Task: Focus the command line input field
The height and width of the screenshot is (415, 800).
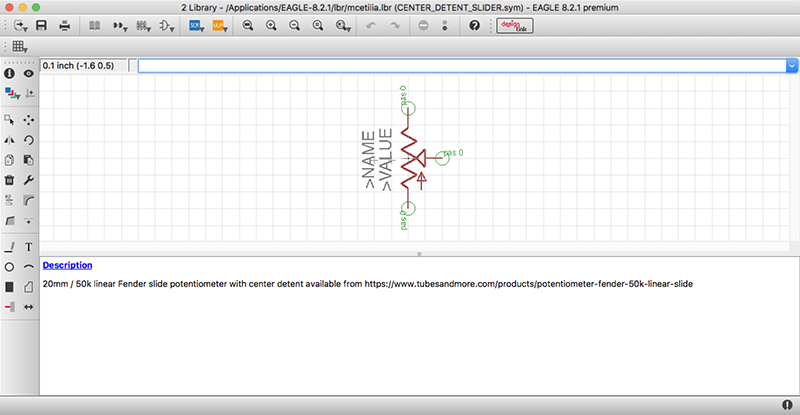Action: pos(462,66)
